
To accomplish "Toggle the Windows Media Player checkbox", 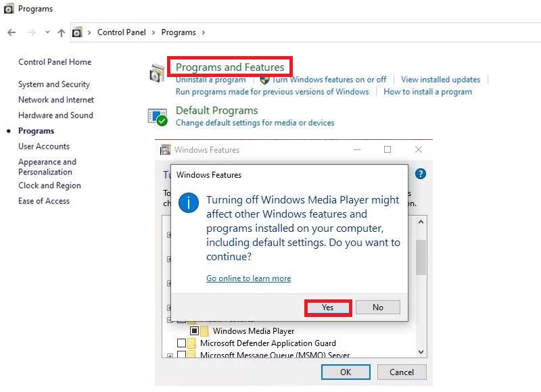I will point(194,331).
